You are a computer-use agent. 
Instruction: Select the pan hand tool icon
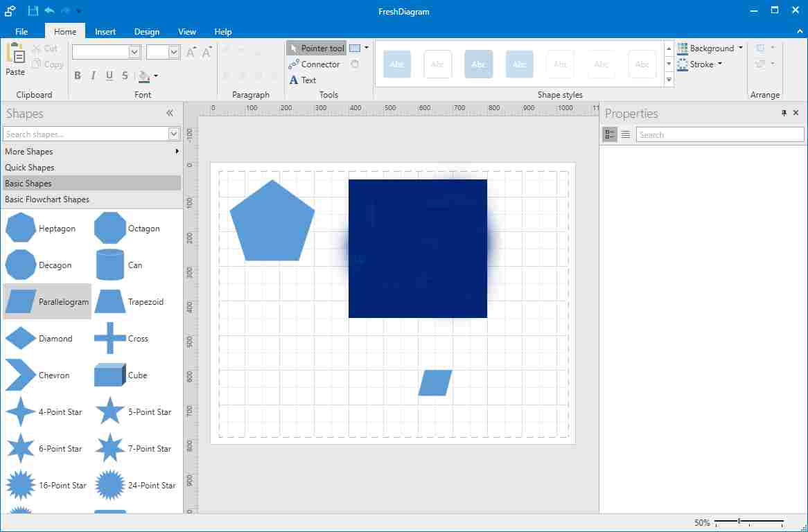(355, 64)
